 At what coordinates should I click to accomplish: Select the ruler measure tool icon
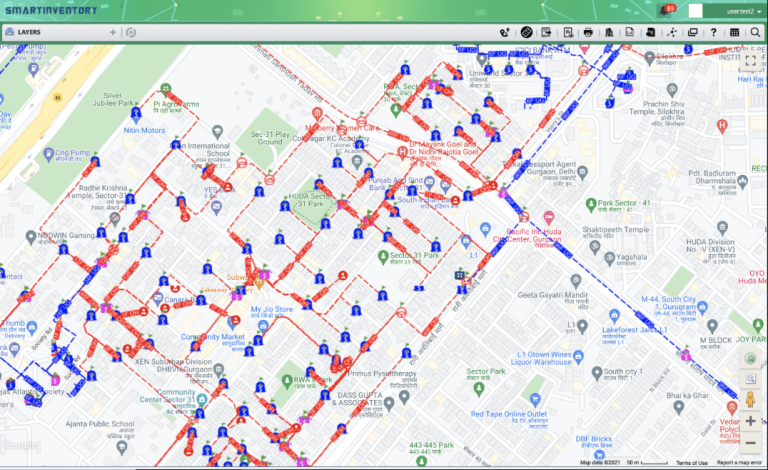(527, 32)
